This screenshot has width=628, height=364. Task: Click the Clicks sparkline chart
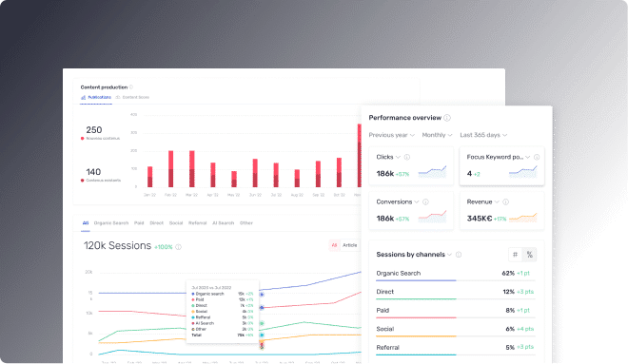(x=432, y=172)
